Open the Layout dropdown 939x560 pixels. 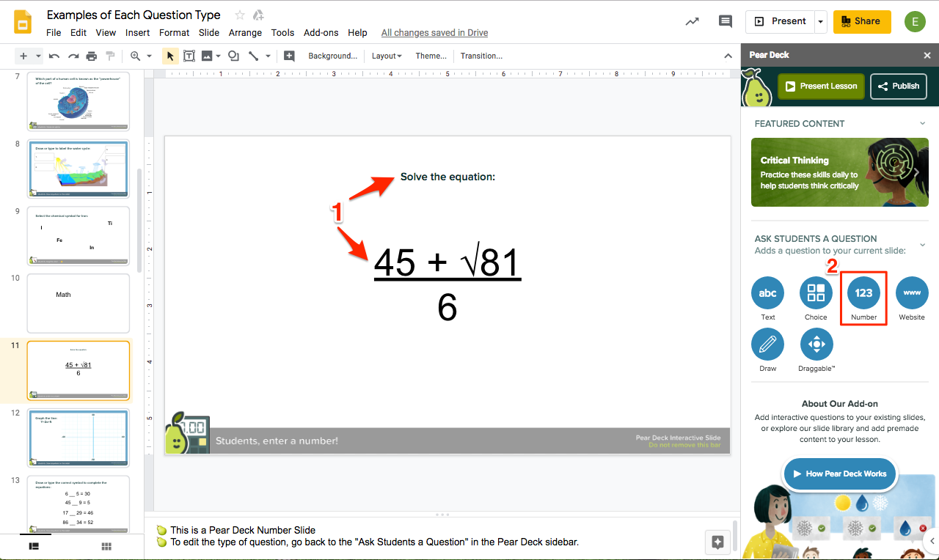pyautogui.click(x=386, y=56)
